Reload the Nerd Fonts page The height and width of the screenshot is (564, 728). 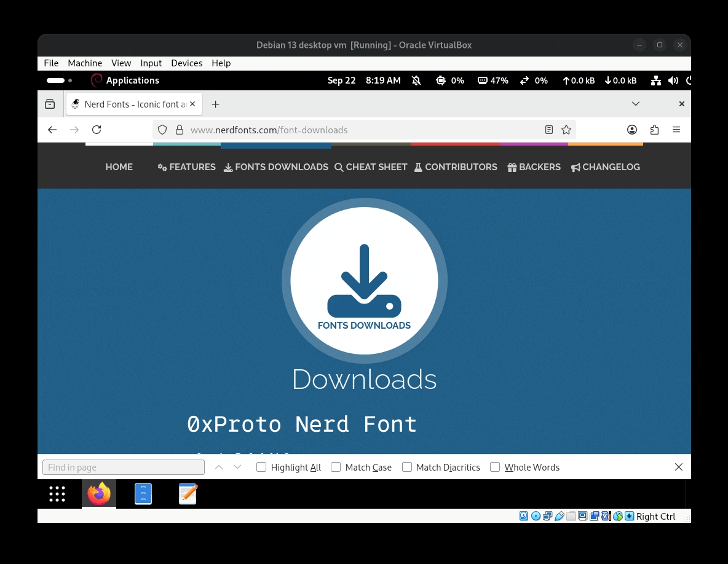pos(97,130)
